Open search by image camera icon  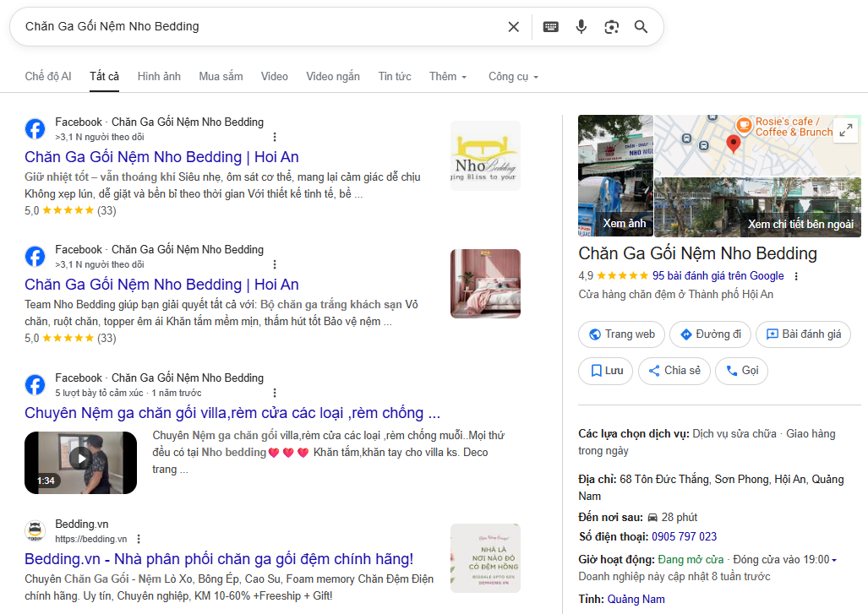click(x=611, y=27)
